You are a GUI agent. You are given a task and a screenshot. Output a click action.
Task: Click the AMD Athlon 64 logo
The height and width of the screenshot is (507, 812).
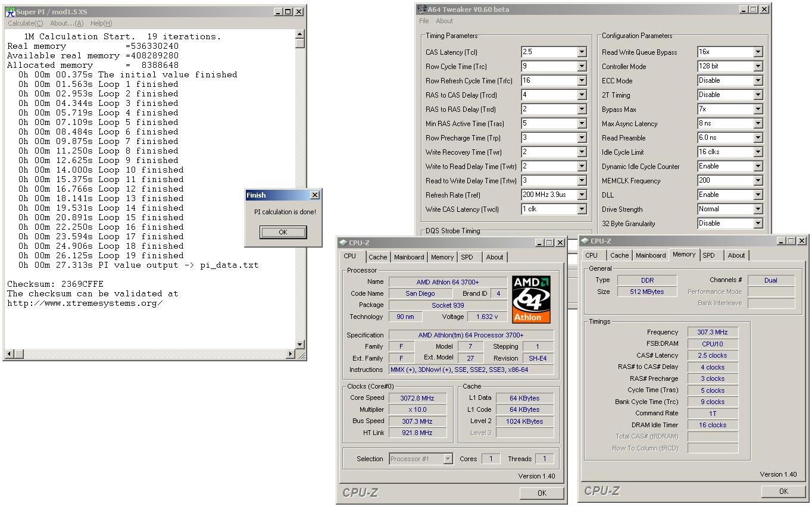[x=531, y=299]
